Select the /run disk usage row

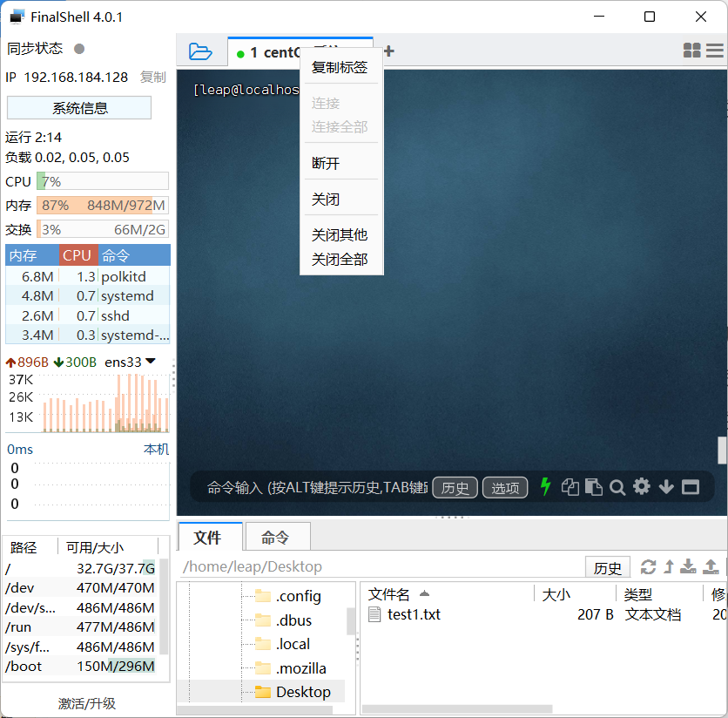[x=81, y=627]
